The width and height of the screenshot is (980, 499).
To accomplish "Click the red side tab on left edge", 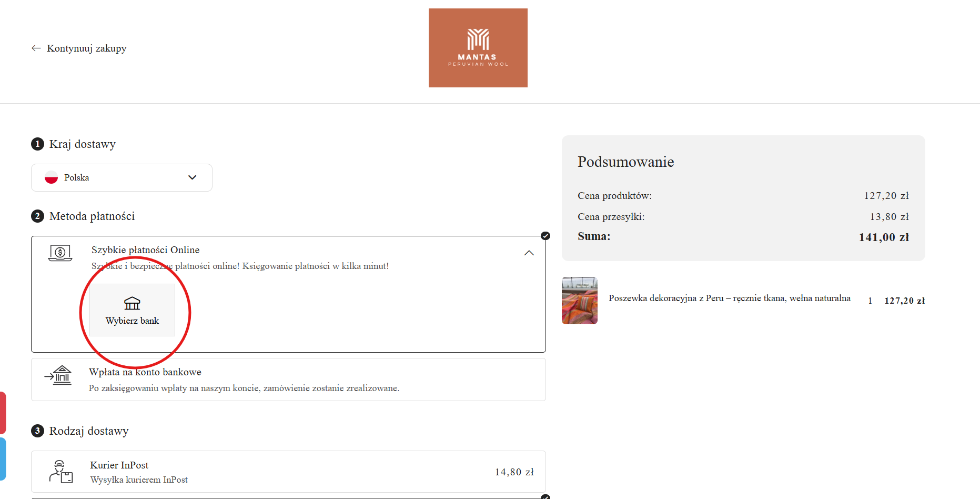I will [3, 413].
